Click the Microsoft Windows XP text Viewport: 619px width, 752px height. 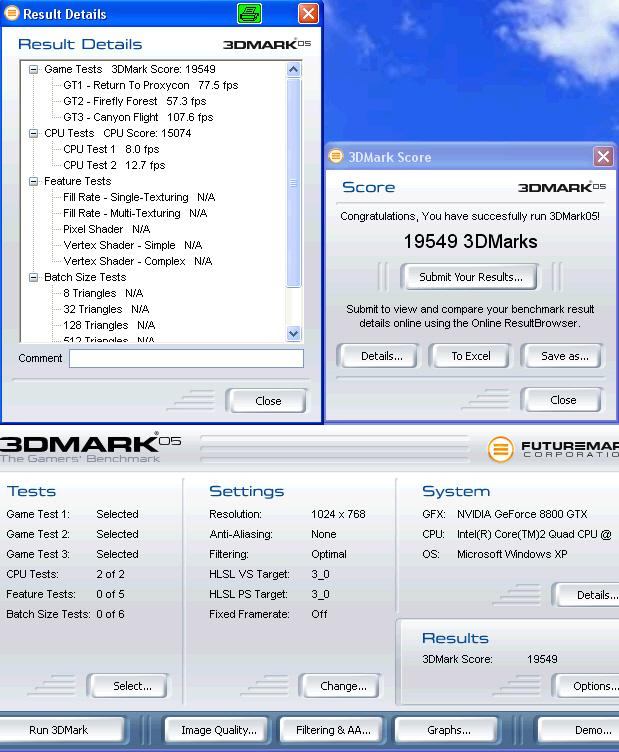pos(512,554)
